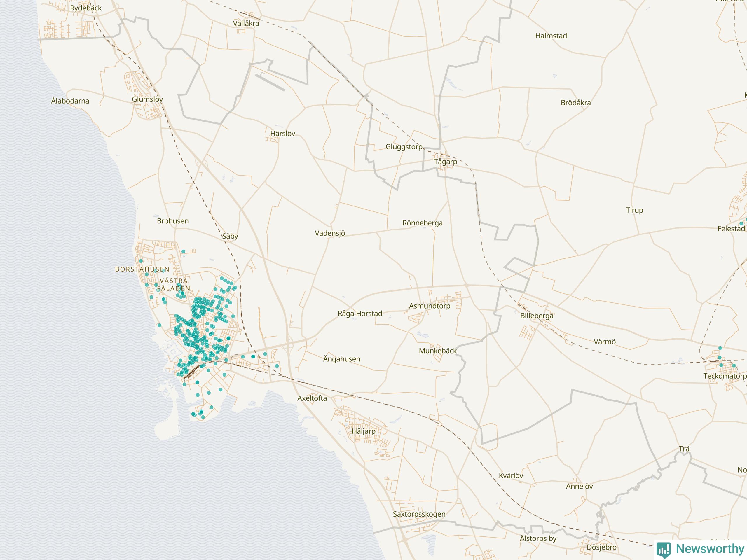Select the Asmundtorp map label

click(430, 306)
